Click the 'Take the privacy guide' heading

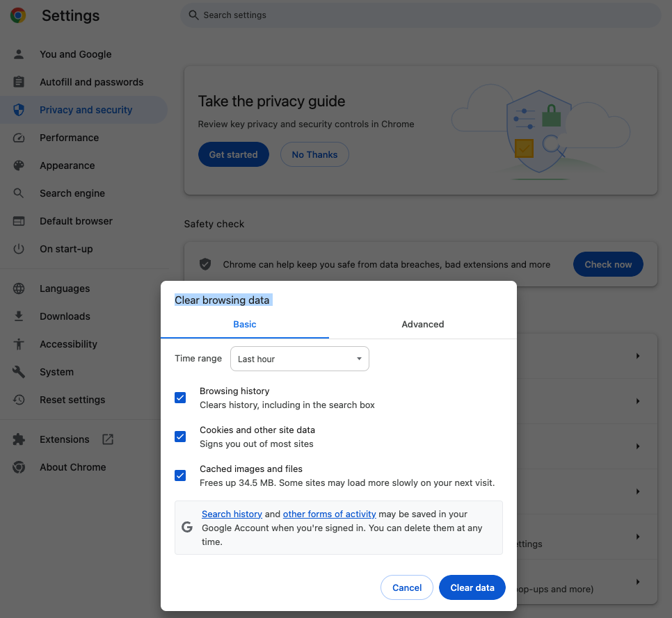271,101
